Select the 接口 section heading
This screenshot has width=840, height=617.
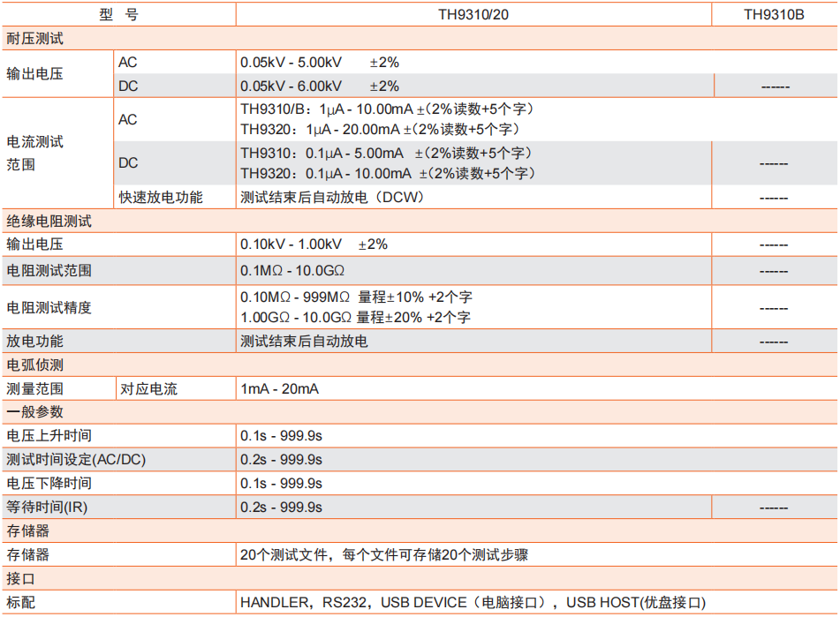point(21,579)
